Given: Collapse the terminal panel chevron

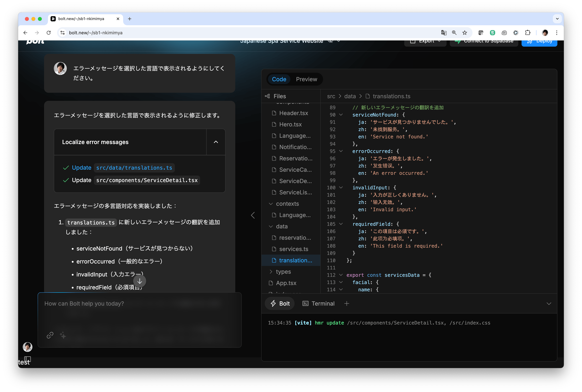Looking at the screenshot, I should (549, 303).
